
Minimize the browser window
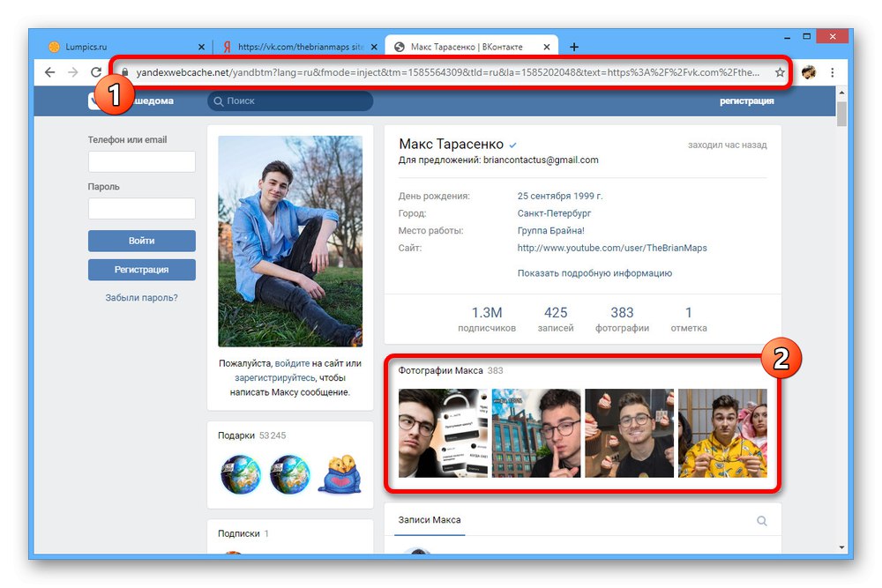click(788, 36)
